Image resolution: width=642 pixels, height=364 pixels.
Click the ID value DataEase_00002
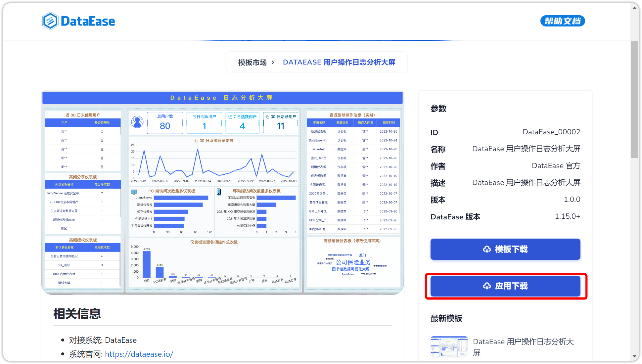[x=551, y=132]
